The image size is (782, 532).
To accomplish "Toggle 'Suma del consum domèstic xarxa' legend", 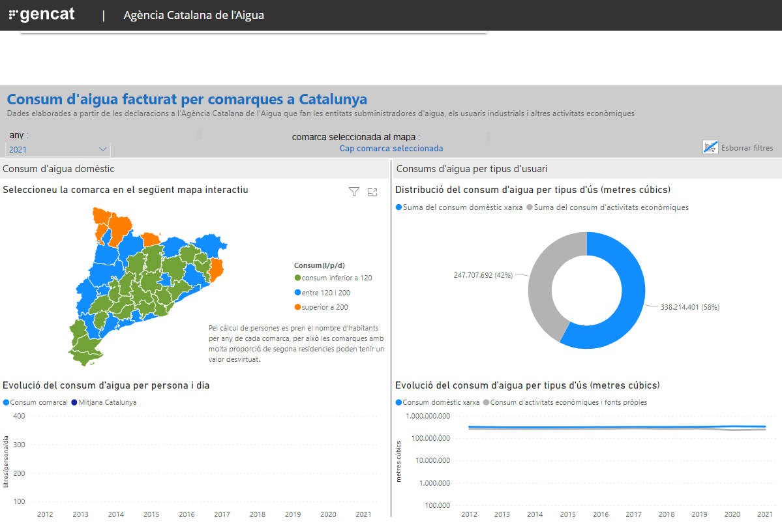I will pos(459,207).
